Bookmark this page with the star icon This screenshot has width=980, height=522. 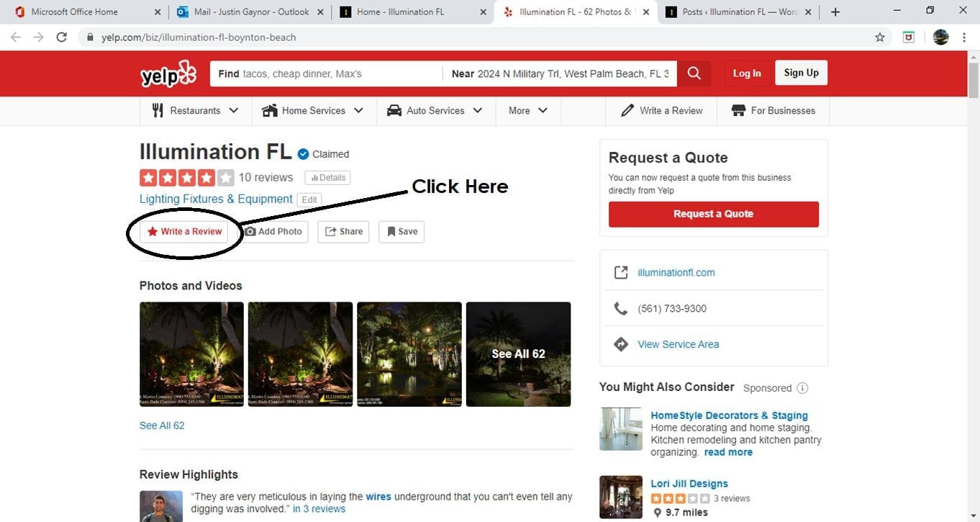tap(880, 37)
